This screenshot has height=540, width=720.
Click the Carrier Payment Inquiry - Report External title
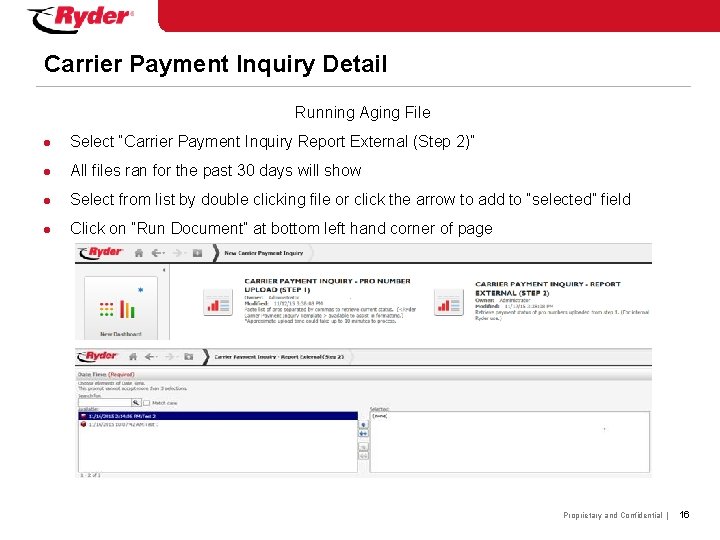tap(548, 288)
